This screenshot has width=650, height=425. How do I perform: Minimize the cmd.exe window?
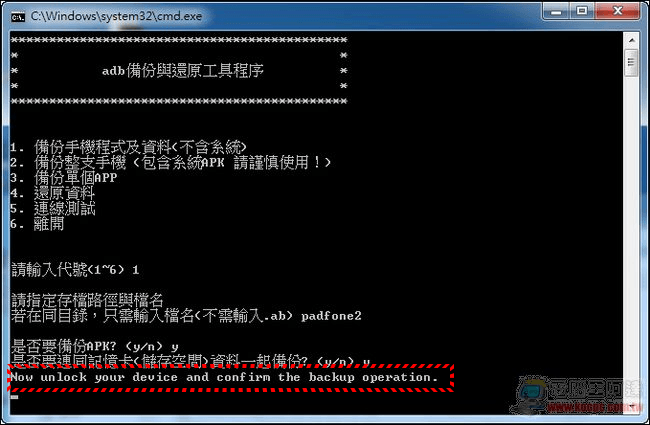556,11
